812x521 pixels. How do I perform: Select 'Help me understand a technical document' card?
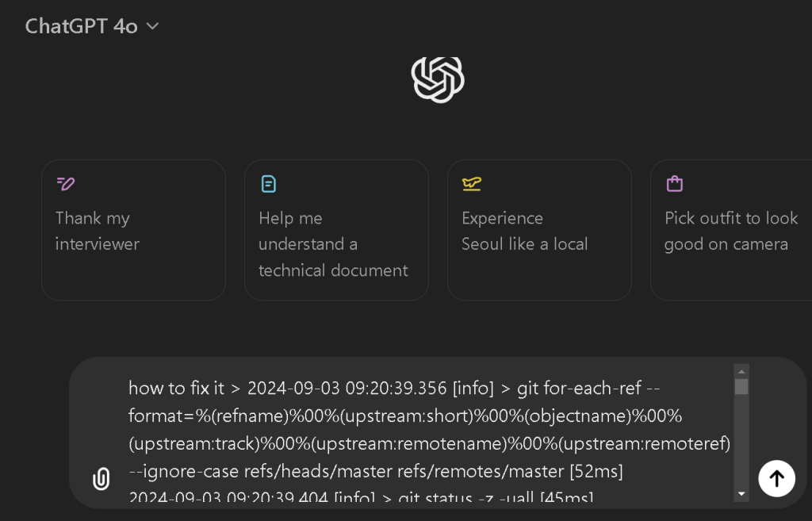(336, 230)
